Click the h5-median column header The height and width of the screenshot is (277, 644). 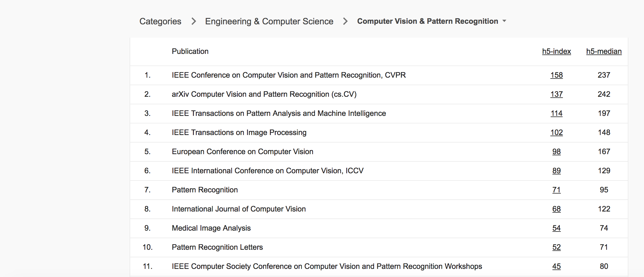coord(604,51)
